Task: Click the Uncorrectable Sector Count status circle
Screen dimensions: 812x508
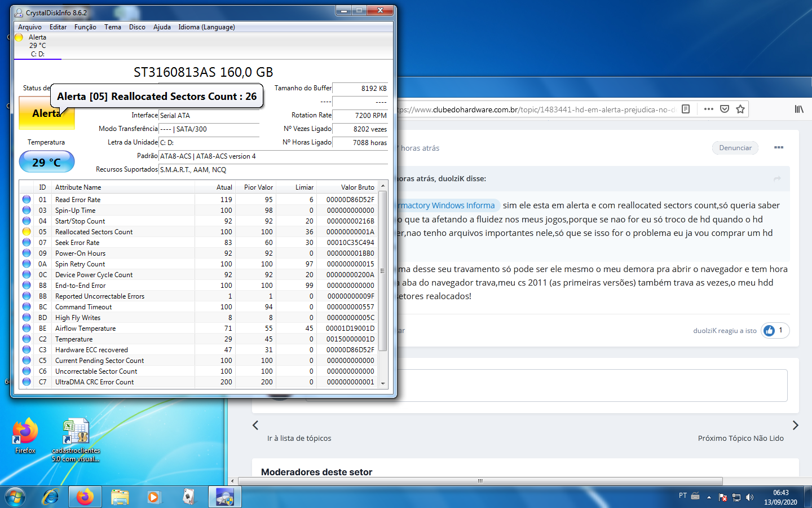Action: pos(27,371)
